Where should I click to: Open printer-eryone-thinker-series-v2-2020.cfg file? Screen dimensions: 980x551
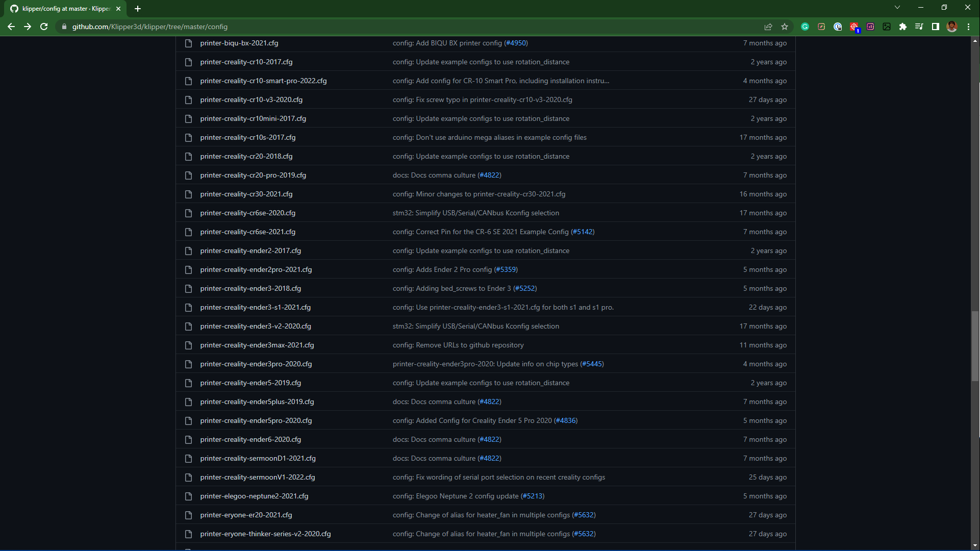(x=265, y=534)
